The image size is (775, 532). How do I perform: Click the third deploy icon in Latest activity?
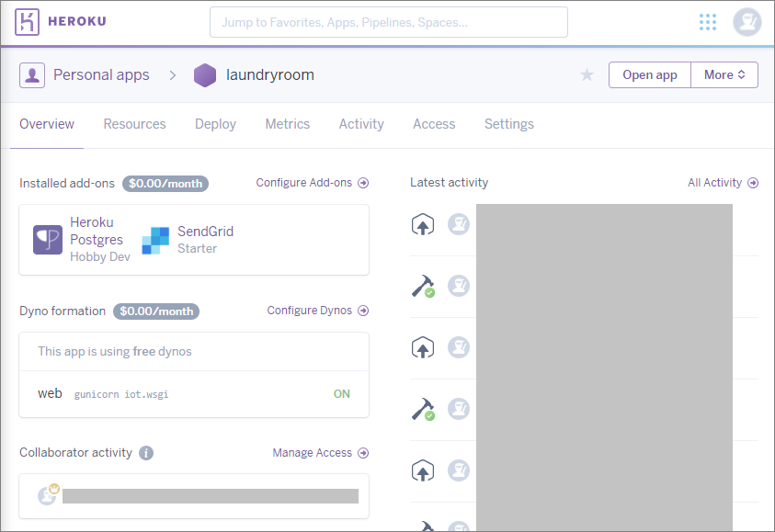pos(423,470)
